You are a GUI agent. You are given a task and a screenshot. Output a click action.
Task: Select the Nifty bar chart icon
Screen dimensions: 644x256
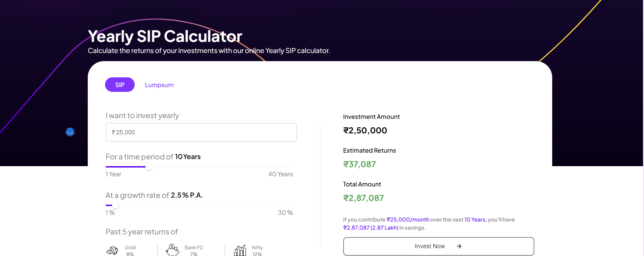coord(241,250)
